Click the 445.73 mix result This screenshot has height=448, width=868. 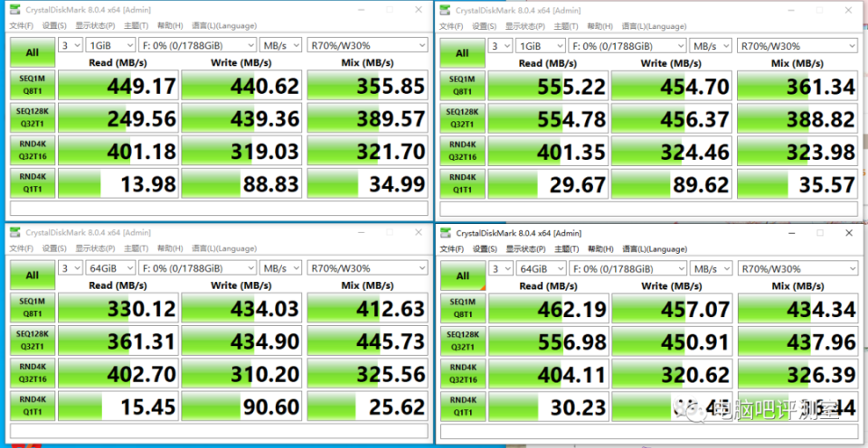368,341
